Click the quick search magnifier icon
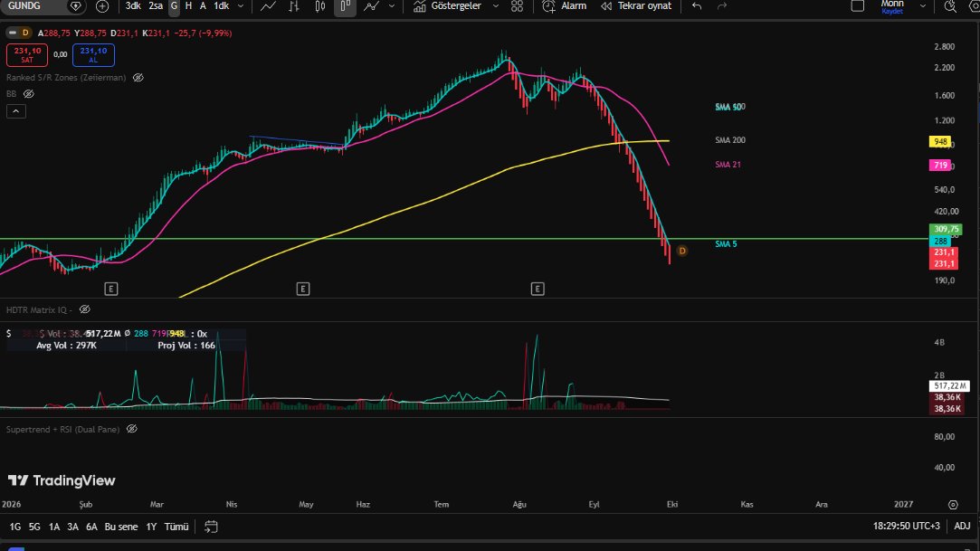The width and height of the screenshot is (980, 551). (950, 6)
